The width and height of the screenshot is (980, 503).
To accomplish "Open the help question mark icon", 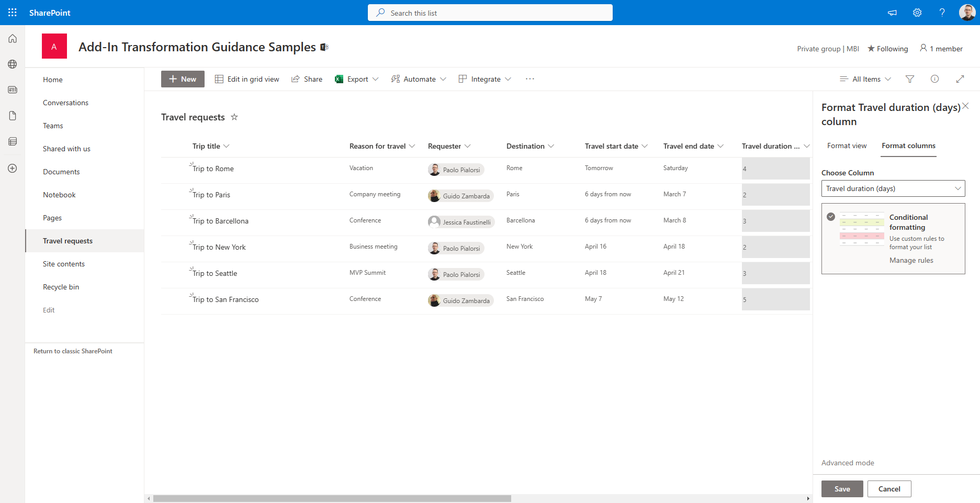I will click(x=942, y=13).
